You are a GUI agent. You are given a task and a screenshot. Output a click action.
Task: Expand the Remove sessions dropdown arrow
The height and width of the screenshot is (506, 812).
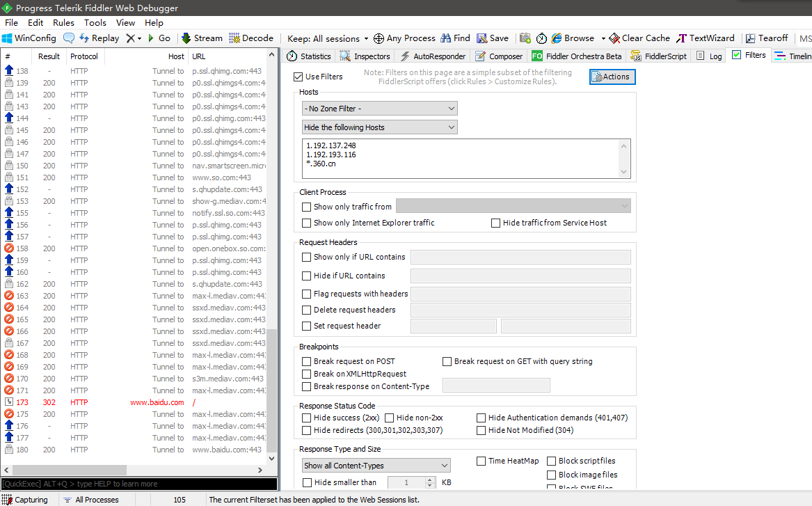click(139, 38)
